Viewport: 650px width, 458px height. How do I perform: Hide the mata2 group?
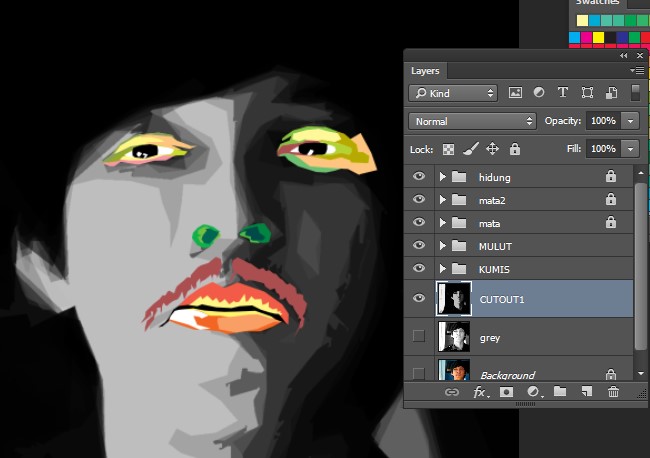coord(419,199)
